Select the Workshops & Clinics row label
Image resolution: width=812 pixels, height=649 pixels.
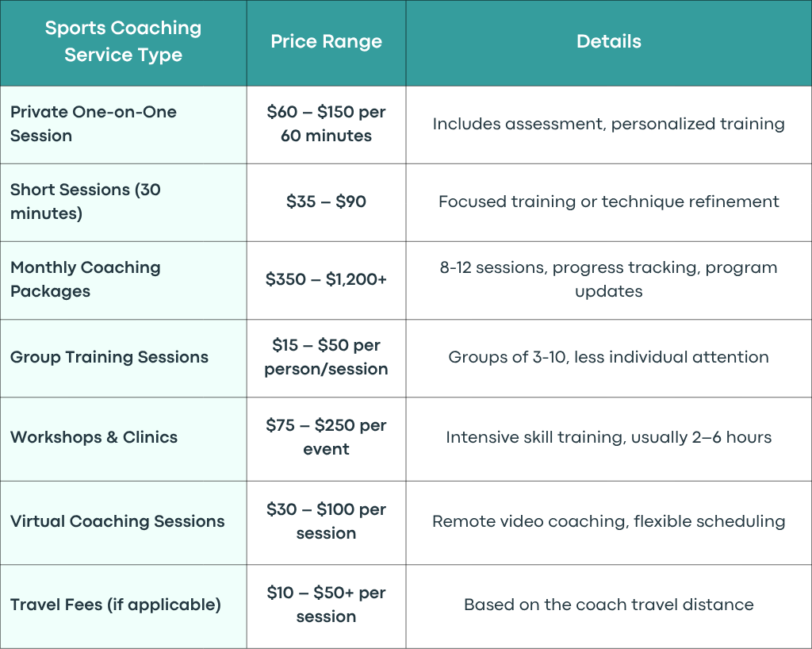tap(94, 437)
